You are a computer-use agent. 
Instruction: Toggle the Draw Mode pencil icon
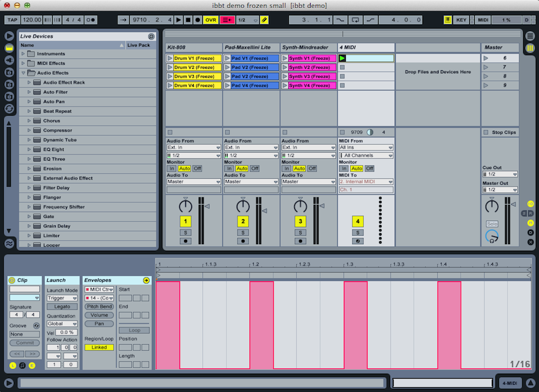point(264,20)
